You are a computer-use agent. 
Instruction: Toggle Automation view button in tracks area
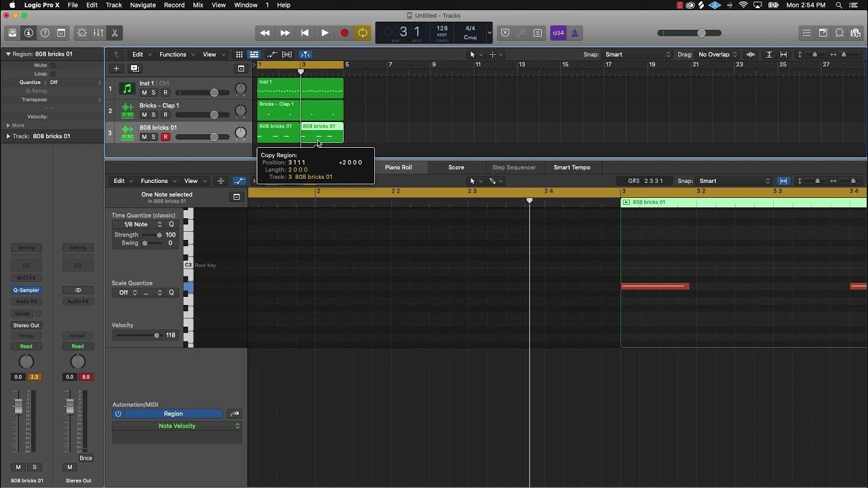(x=271, y=54)
